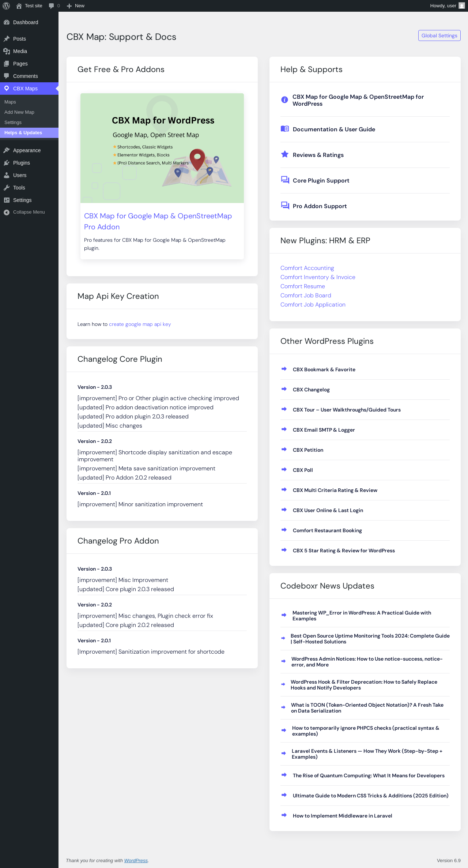Click the comments bubble icon in admin bar
Image resolution: width=468 pixels, height=868 pixels.
click(x=52, y=6)
